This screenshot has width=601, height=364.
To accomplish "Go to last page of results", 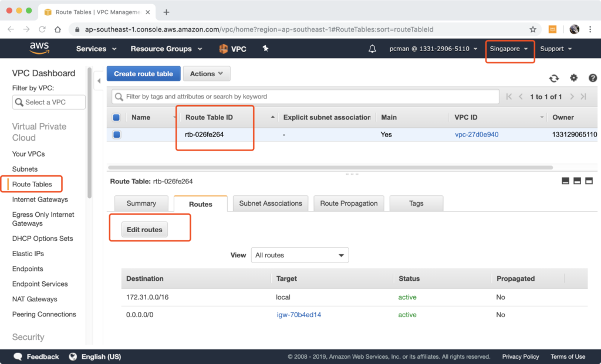I will (583, 97).
